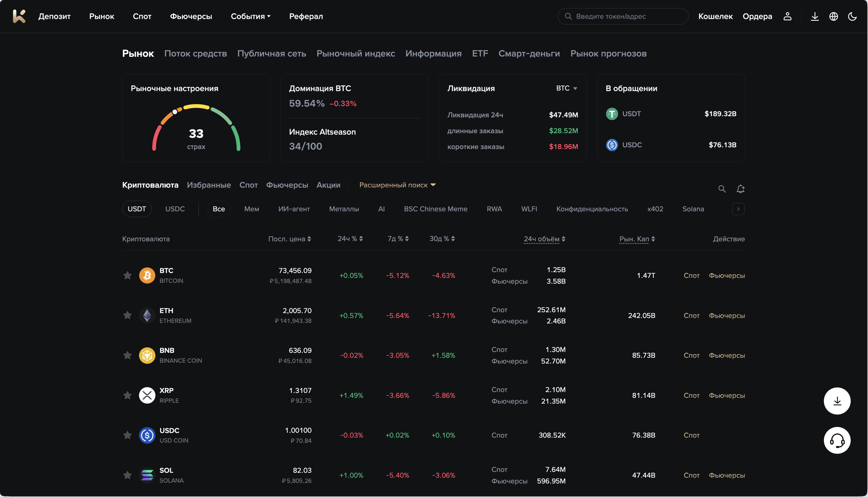
Task: Sort by Посл. цена column
Action: point(290,239)
